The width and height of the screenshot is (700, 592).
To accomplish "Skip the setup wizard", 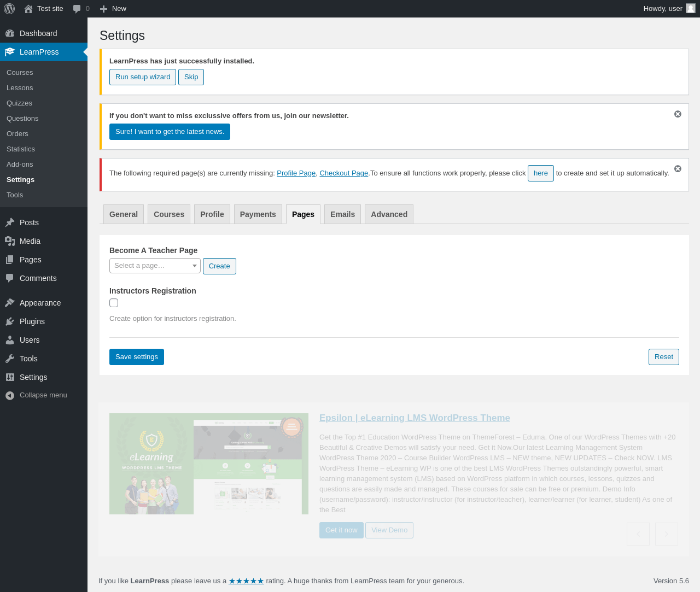I will click(191, 77).
